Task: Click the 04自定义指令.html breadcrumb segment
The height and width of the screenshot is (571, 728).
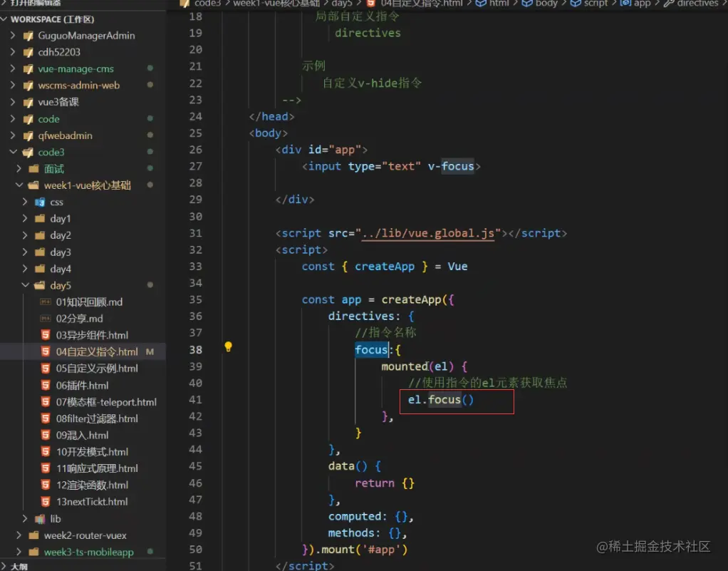Action: (421, 4)
